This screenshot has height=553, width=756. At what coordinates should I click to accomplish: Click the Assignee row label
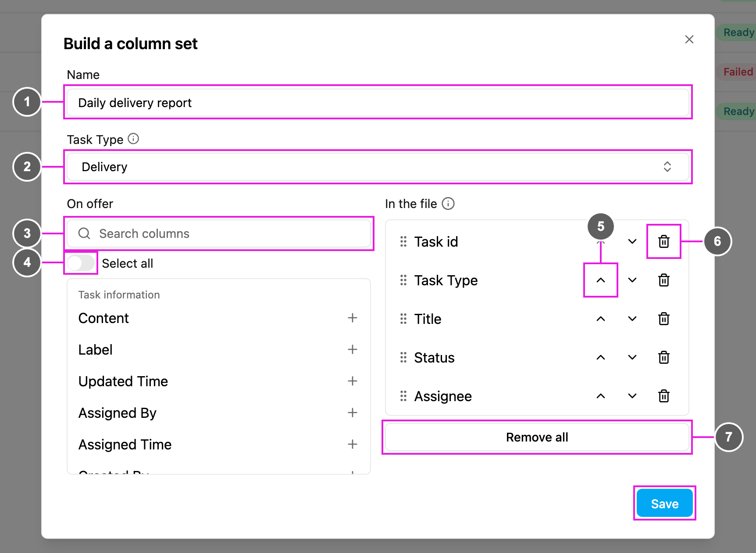[443, 396]
